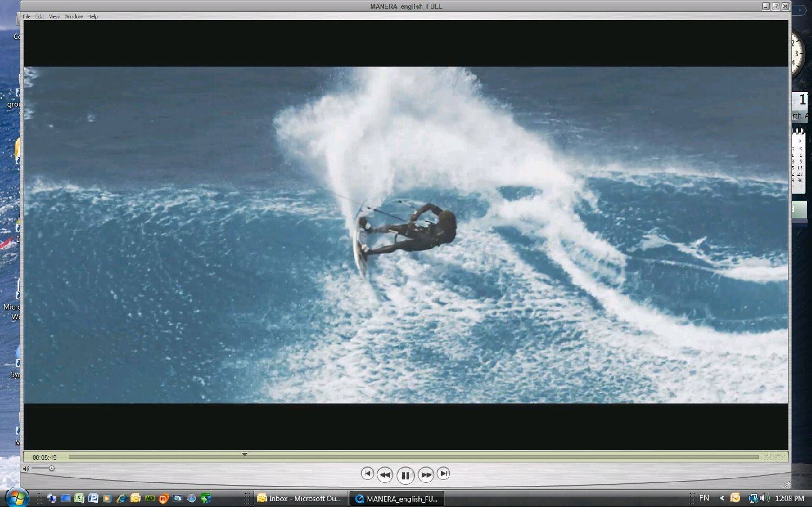Click the timeline playhead marker
Screen dimensions: 812x507
[x=245, y=456]
